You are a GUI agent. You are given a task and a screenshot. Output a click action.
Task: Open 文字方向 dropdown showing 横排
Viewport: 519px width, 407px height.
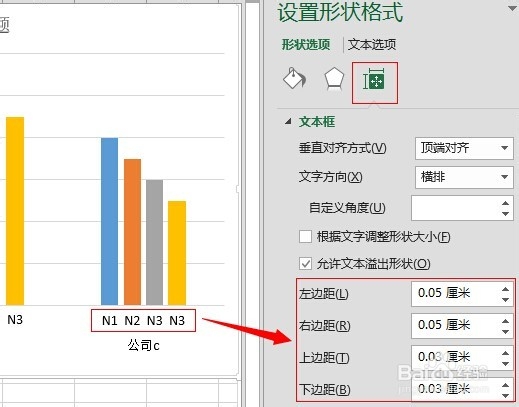pos(464,177)
